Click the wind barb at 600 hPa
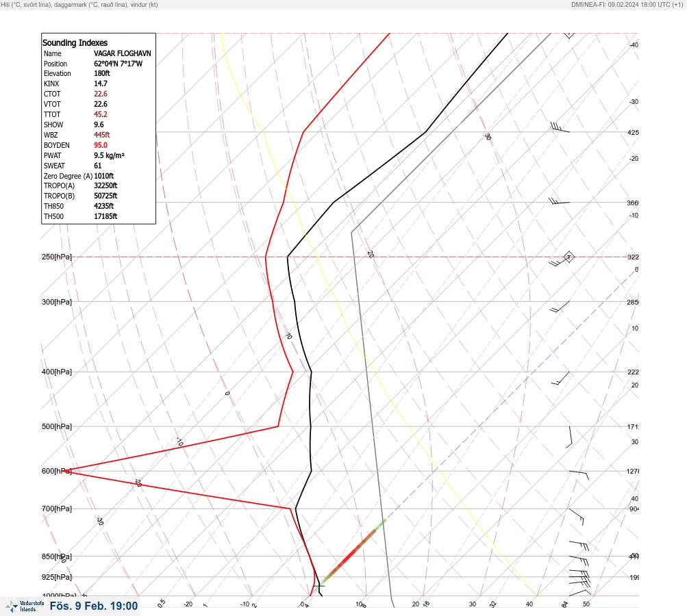687x616 pixels. pyautogui.click(x=579, y=475)
